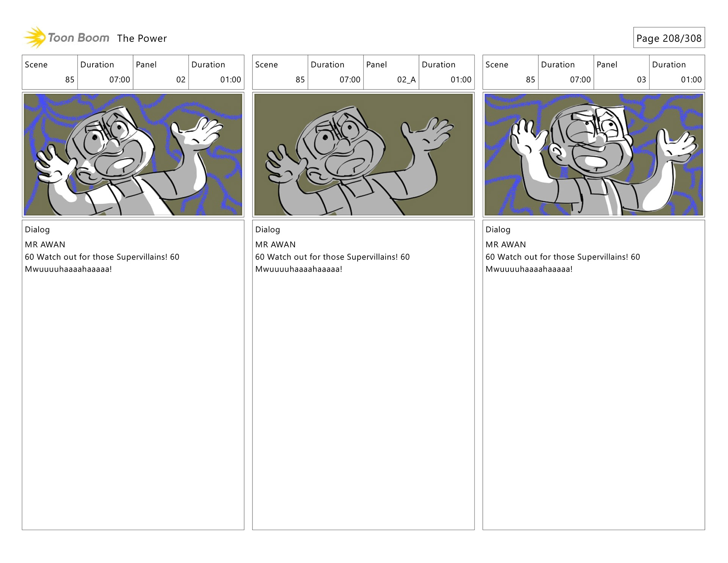Image resolution: width=728 pixels, height=563 pixels.
Task: Click the Scene 85 field of first panel
Action: pyautogui.click(x=50, y=72)
